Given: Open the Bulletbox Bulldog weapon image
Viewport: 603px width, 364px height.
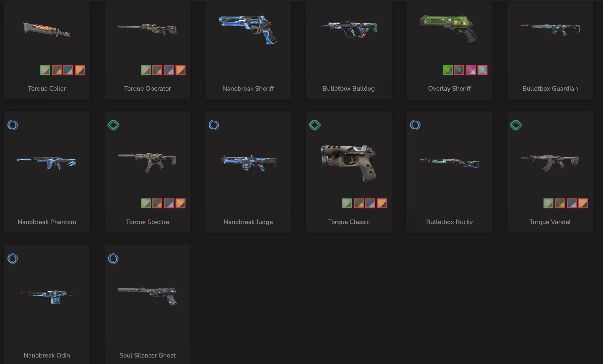Looking at the screenshot, I should [349, 30].
